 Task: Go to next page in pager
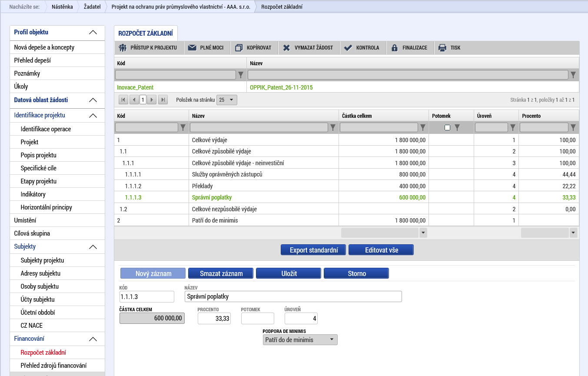[152, 100]
